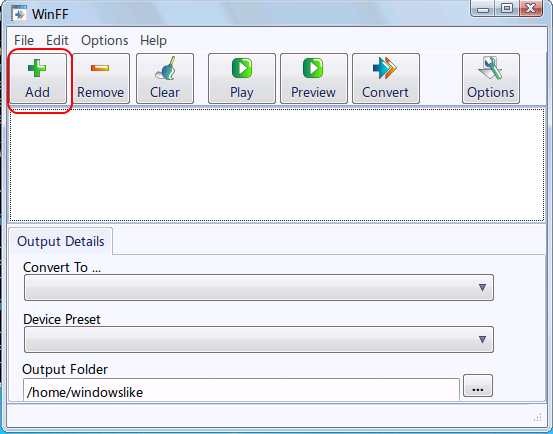Viewport: 553px width, 434px height.
Task: Click the window resize grip in status bar
Action: pos(538,418)
